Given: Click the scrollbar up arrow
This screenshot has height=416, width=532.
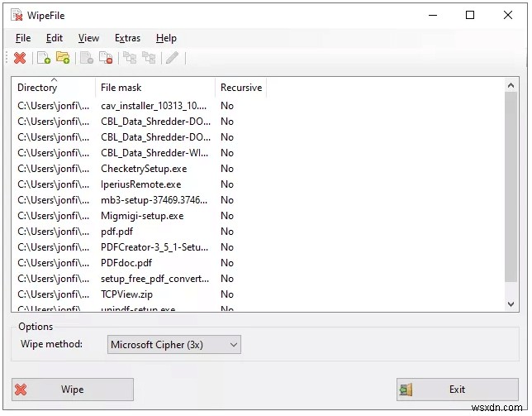Looking at the screenshot, I should coord(511,85).
